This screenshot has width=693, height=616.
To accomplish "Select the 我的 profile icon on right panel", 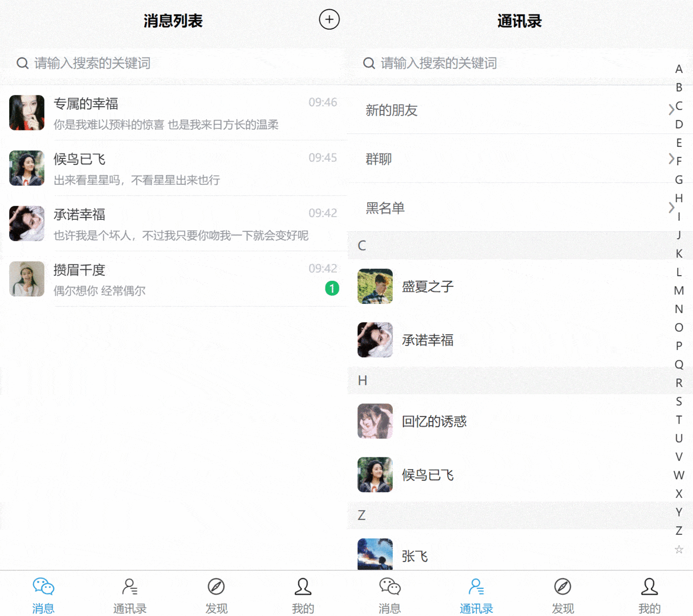I will coord(649,586).
